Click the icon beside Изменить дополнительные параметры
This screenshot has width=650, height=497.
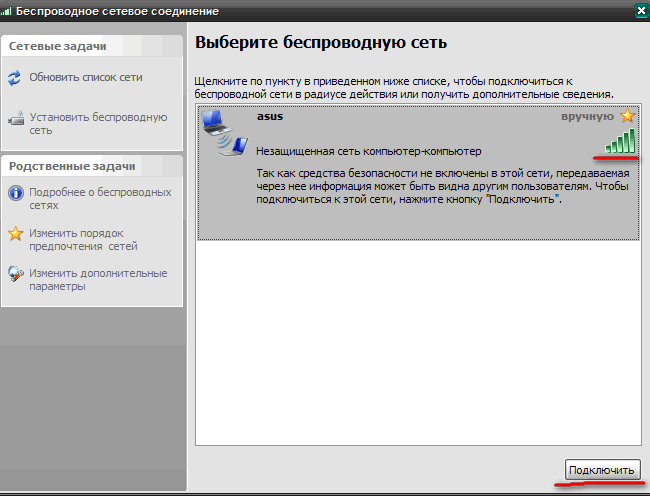(16, 274)
